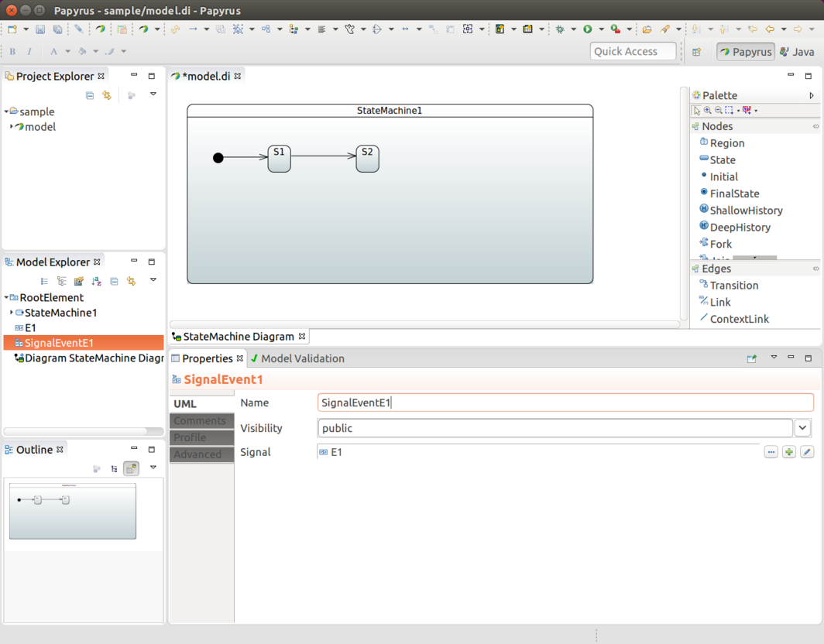Toggle overview mode in Outline view

(132, 468)
